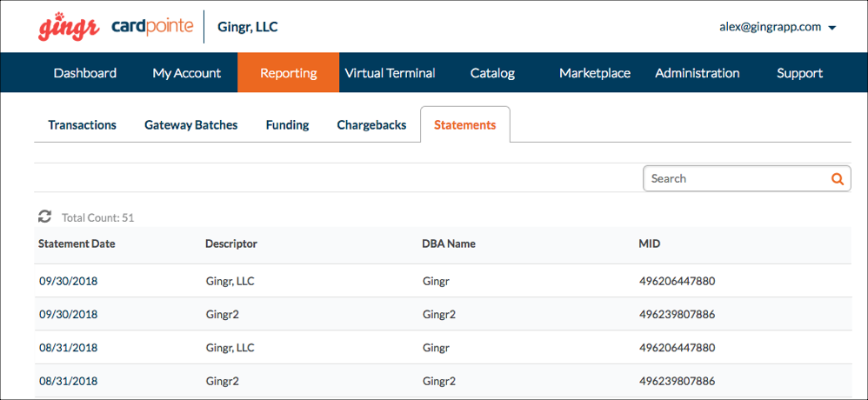Switch to the Chargebacks tab

(371, 125)
